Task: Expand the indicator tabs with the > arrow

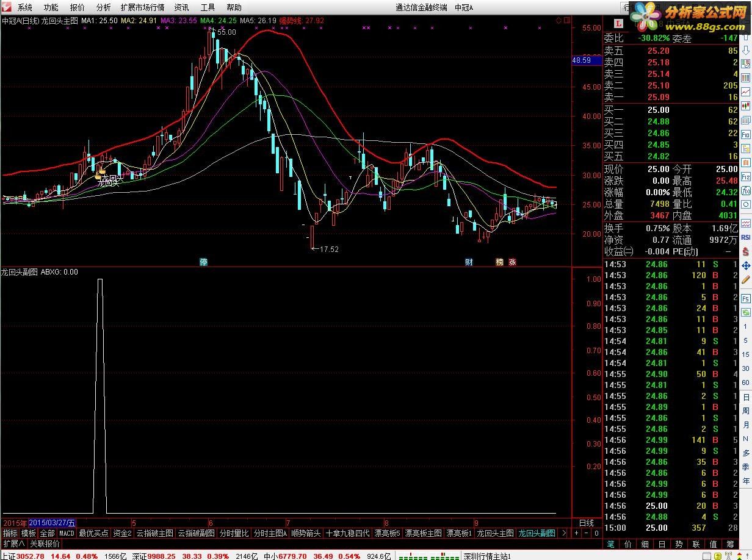Action: pyautogui.click(x=565, y=533)
